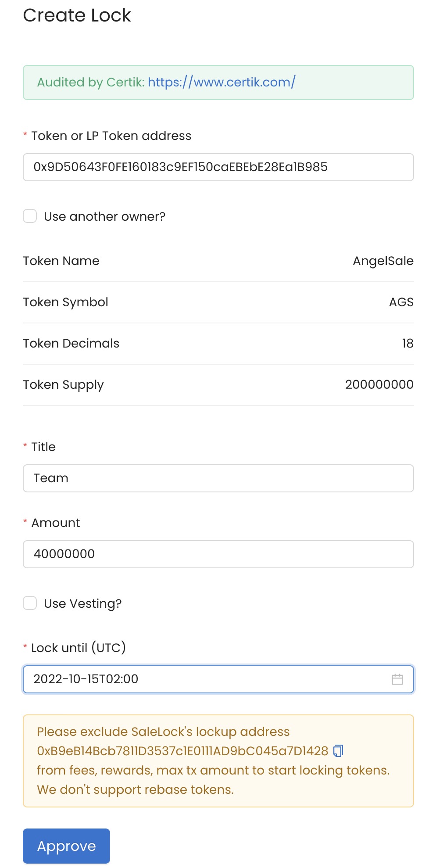Tick the Use Vesting checkbox
Image resolution: width=436 pixels, height=868 pixels.
30,603
